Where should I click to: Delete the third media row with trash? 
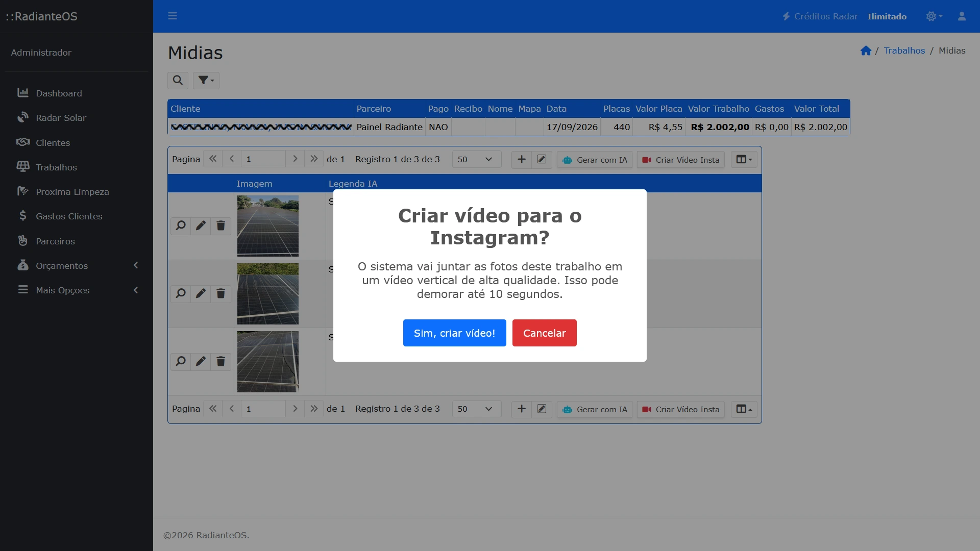pyautogui.click(x=220, y=361)
